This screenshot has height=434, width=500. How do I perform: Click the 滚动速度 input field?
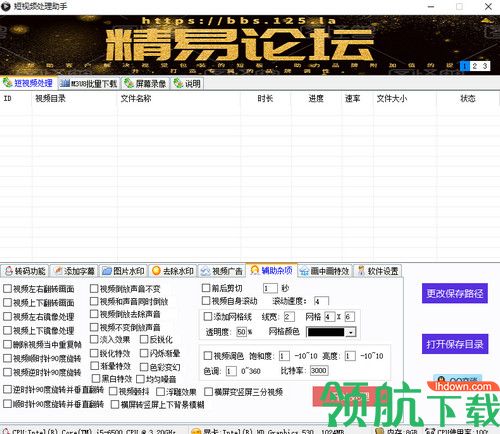(x=321, y=301)
